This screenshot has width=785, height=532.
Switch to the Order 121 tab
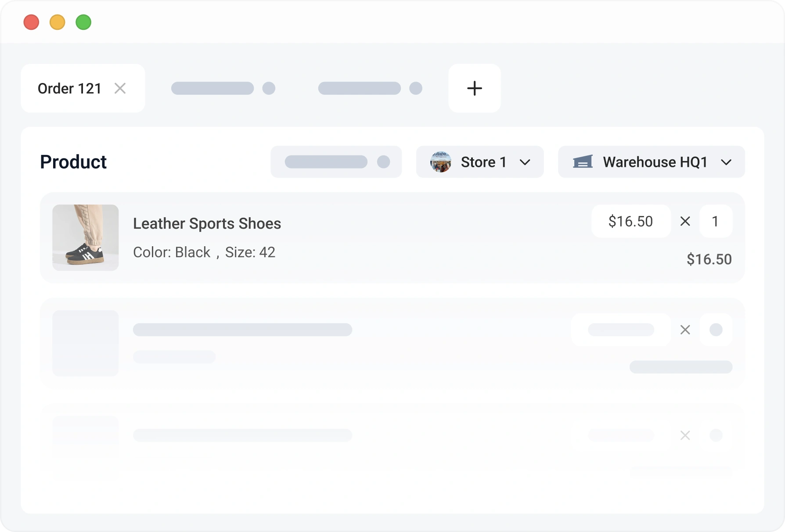(69, 89)
